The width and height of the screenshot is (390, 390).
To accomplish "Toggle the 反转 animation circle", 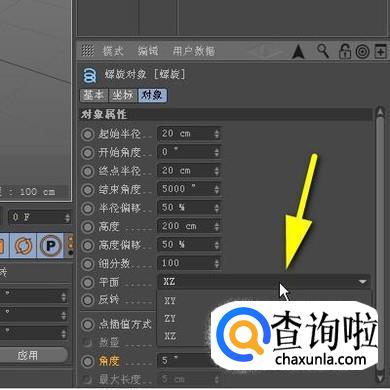I will click(88, 300).
